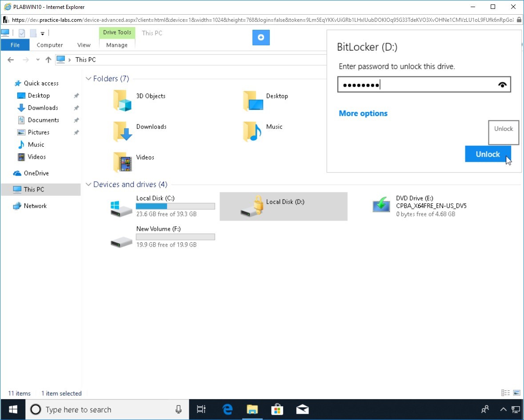Click Local Disk (C:) usage bar

pyautogui.click(x=176, y=206)
